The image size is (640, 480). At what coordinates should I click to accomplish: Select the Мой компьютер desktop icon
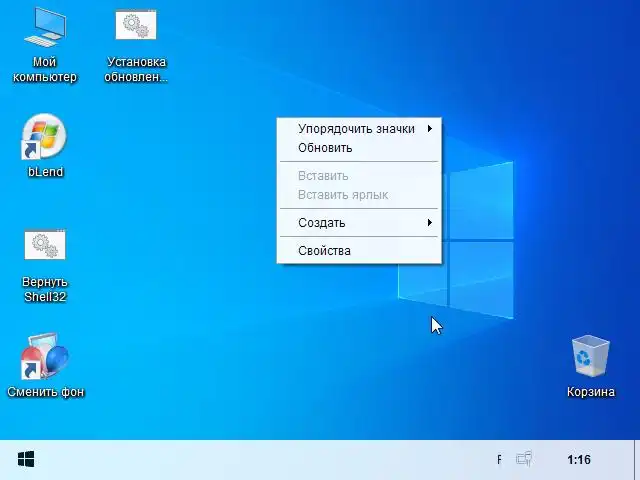click(44, 45)
